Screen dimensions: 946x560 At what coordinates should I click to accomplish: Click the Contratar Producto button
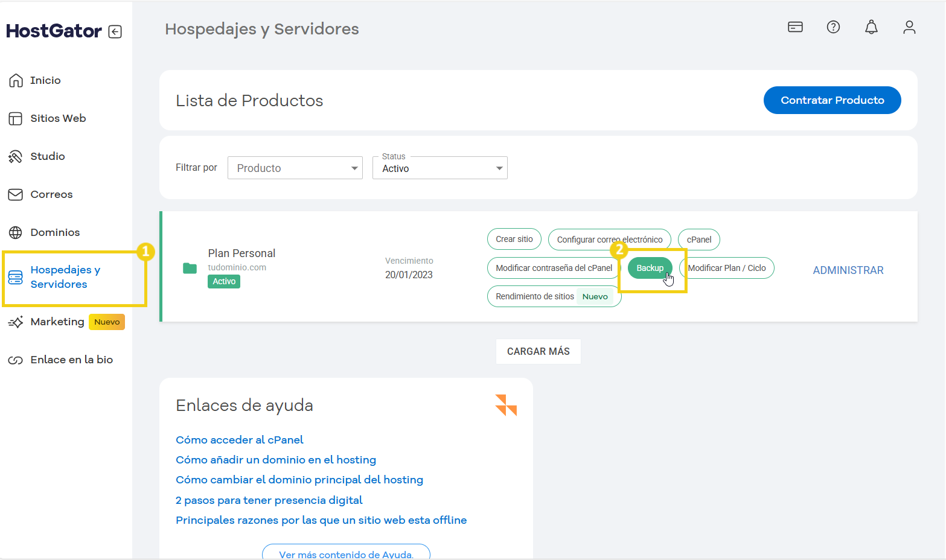(832, 100)
